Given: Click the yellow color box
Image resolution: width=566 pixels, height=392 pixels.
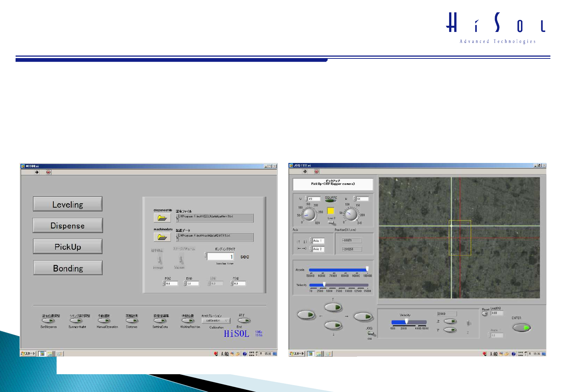Looking at the screenshot, I should (331, 211).
